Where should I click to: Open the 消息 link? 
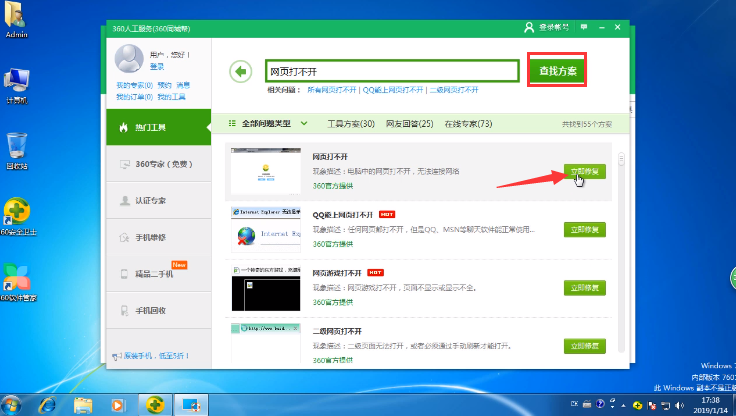tap(183, 85)
